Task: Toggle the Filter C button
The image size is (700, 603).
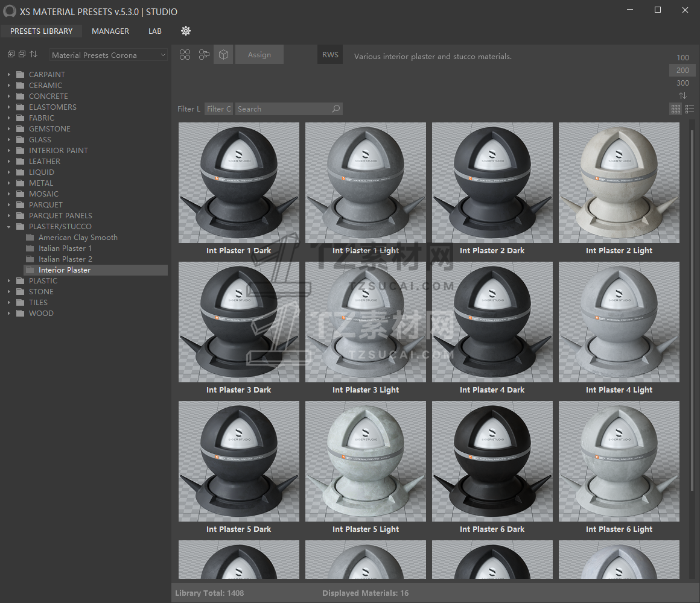Action: point(218,109)
